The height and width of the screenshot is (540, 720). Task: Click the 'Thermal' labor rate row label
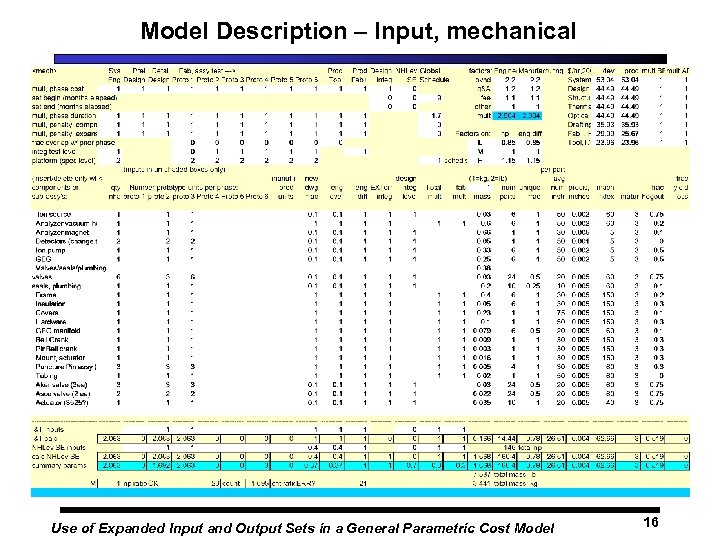pos(579,107)
